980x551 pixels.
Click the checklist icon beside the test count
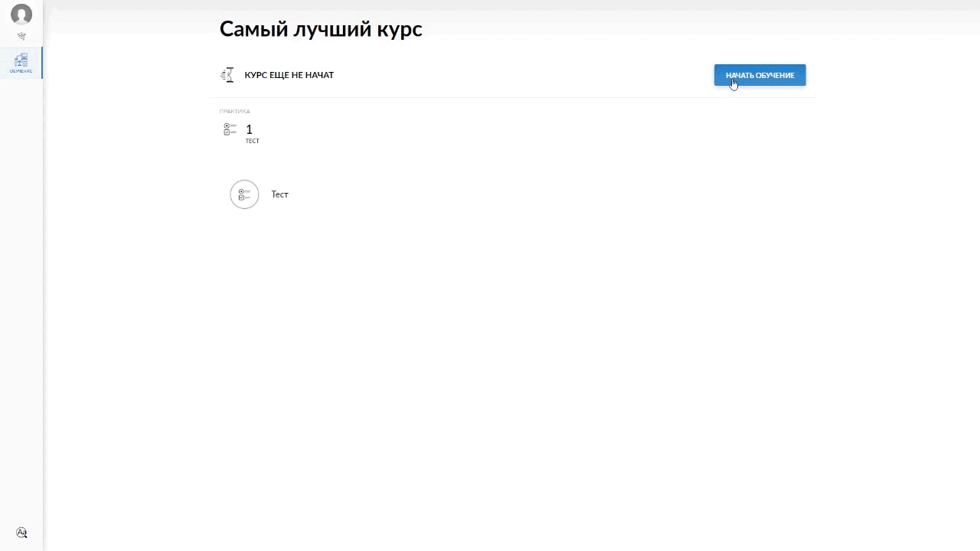click(x=230, y=129)
